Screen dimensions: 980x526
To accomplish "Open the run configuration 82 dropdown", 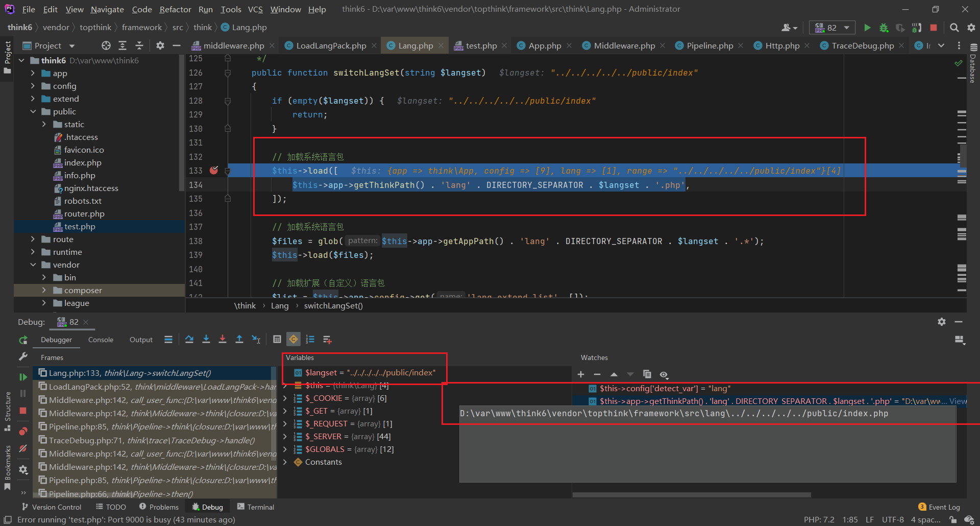I will (x=832, y=28).
